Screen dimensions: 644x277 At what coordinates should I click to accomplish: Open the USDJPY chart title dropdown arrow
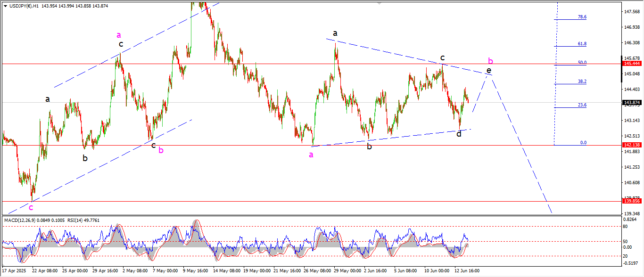click(5, 5)
